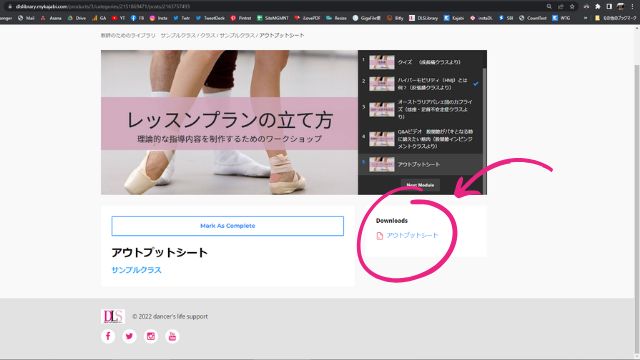Click the share page icon in address bar
The width and height of the screenshot is (640, 360).
(x=560, y=7)
